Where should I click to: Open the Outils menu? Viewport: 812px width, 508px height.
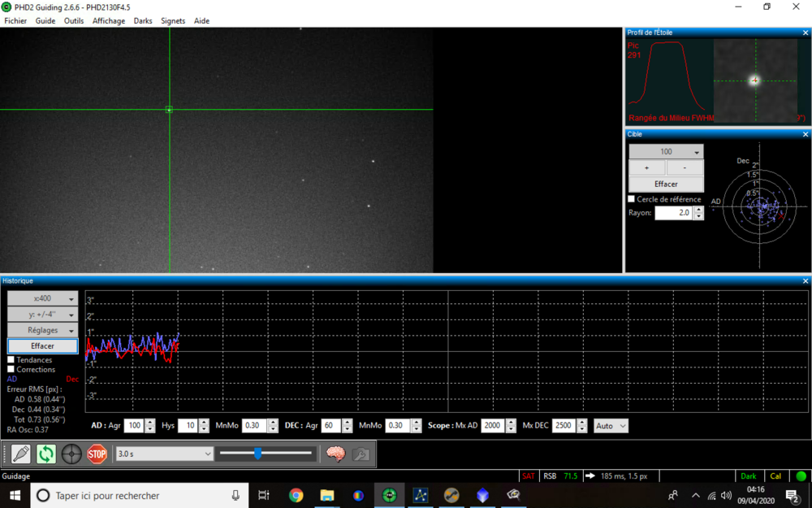click(x=74, y=21)
